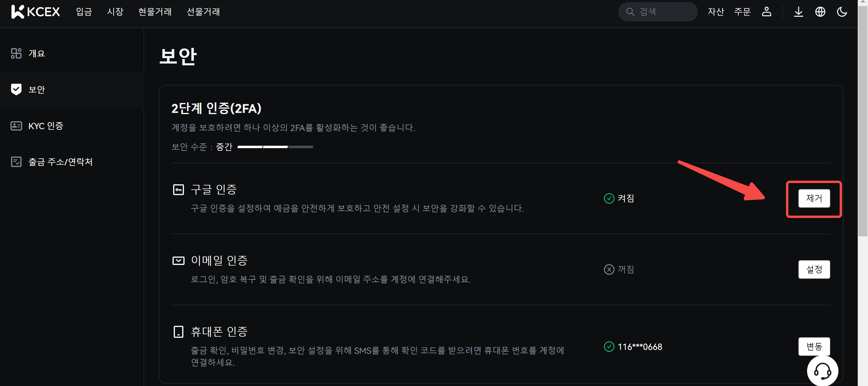
Task: Click the search magnifier icon
Action: click(x=630, y=12)
